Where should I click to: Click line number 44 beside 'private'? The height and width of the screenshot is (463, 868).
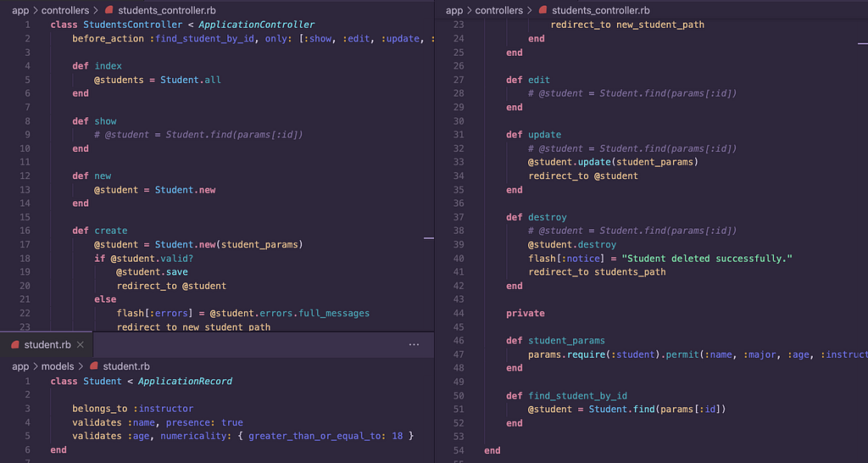click(x=459, y=313)
